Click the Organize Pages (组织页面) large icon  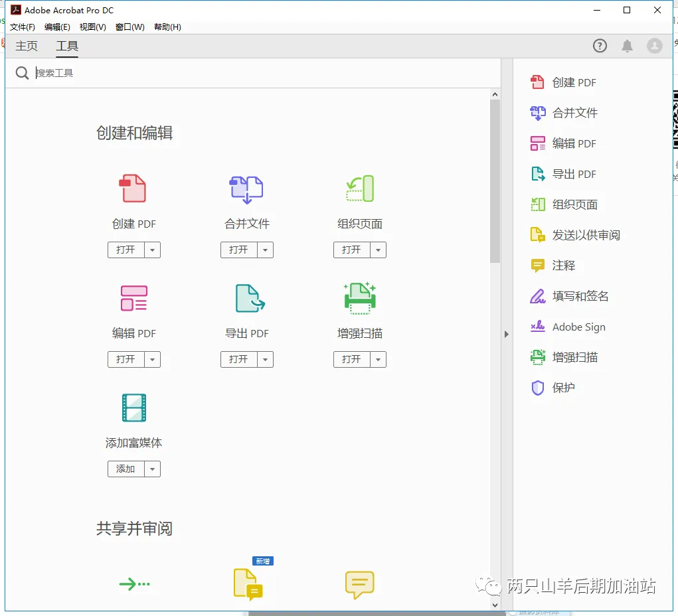pos(360,189)
